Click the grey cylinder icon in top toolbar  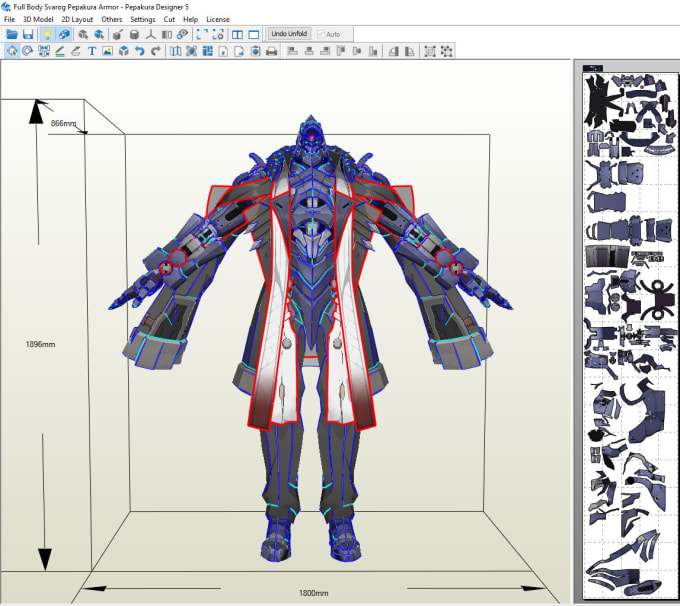134,34
